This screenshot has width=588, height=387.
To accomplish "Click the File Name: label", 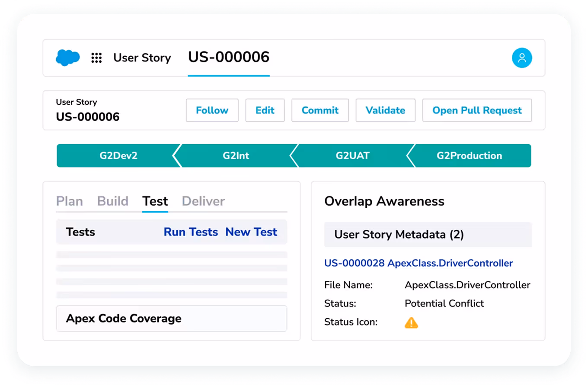I will pyautogui.click(x=348, y=285).
